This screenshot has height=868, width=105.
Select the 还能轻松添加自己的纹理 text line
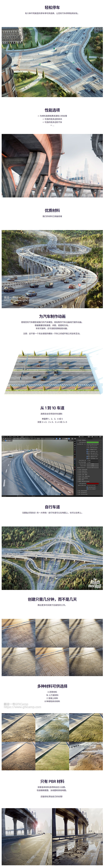52,797
